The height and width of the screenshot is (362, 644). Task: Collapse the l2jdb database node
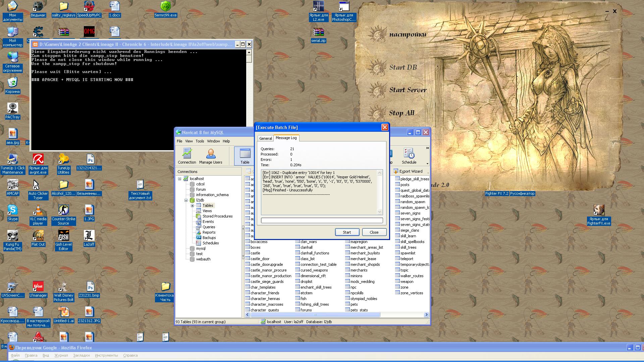click(186, 200)
